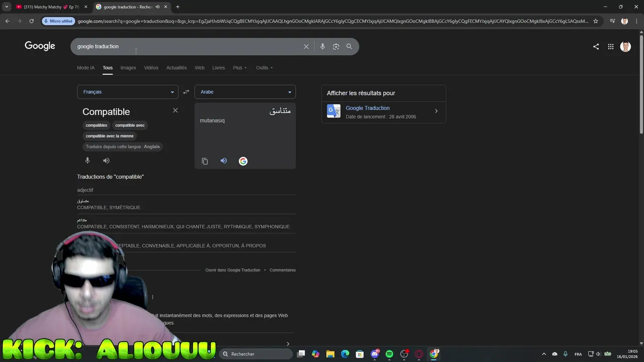Select the Tous results tab
The image size is (644, 362).
pos(108,68)
